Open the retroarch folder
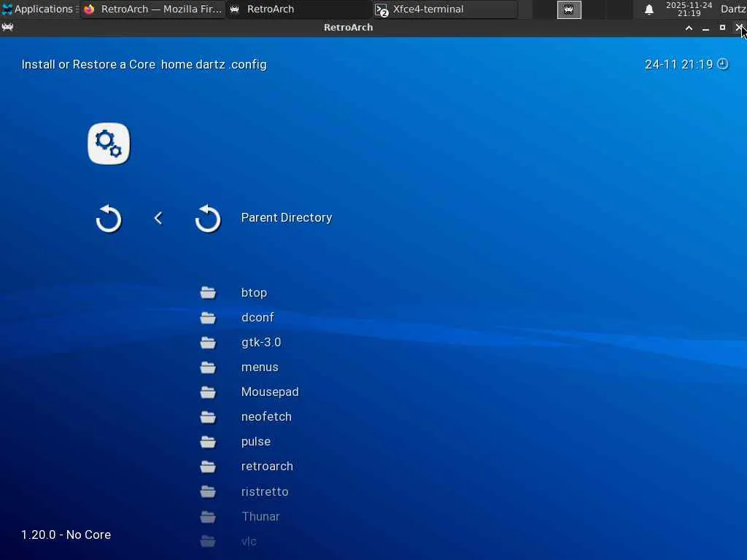 [267, 467]
